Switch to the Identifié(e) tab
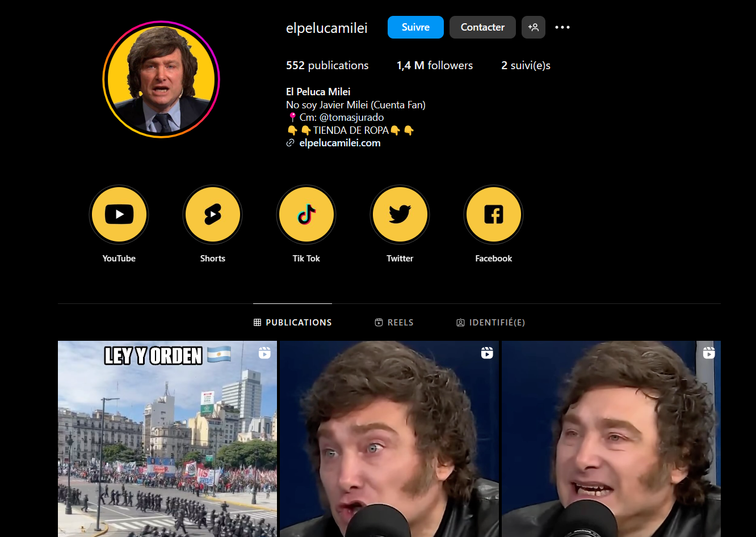 point(491,323)
